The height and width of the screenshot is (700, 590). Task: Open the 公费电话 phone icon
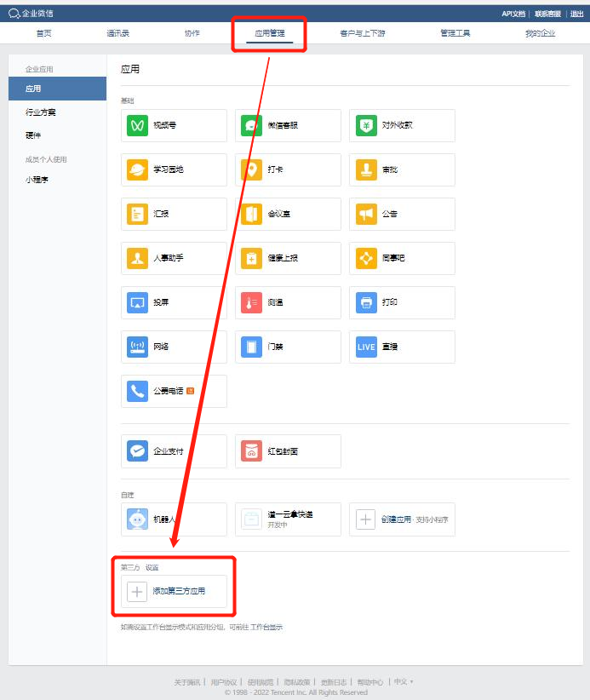[x=138, y=391]
